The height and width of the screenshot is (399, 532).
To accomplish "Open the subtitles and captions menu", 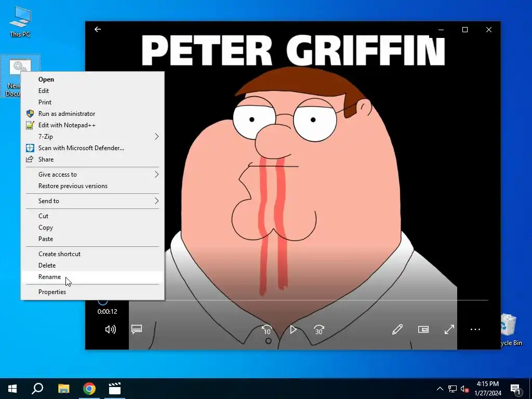I will (137, 329).
